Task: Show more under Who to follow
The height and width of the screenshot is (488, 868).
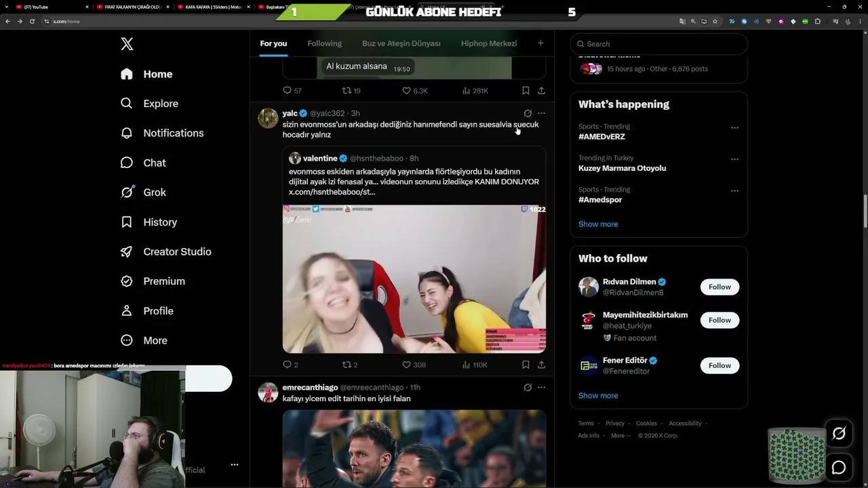Action: click(x=598, y=396)
